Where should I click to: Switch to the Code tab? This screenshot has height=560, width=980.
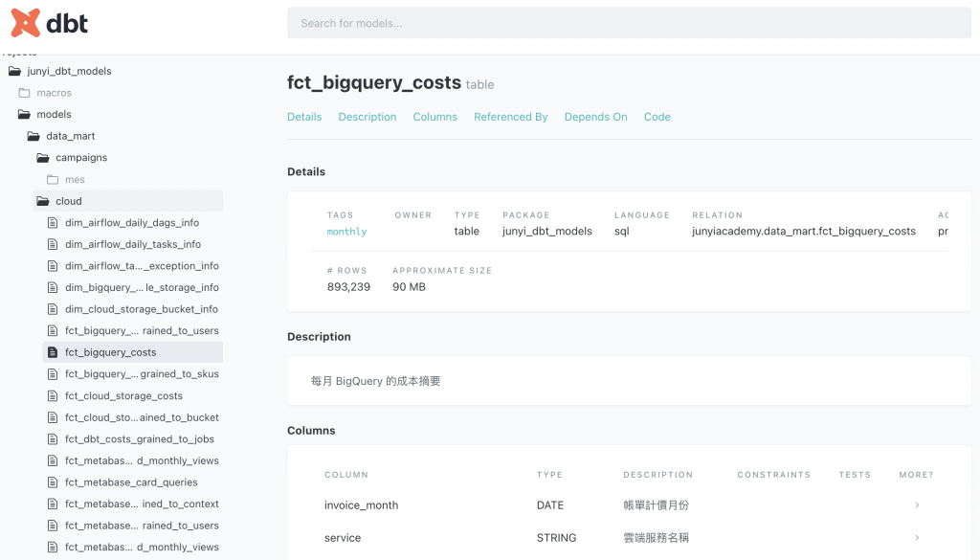657,117
